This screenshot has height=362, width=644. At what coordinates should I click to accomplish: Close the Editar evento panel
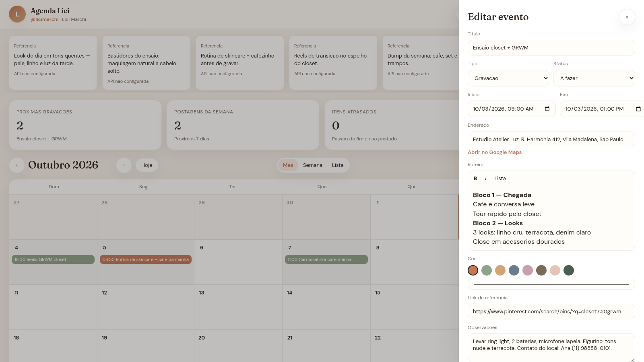click(627, 17)
